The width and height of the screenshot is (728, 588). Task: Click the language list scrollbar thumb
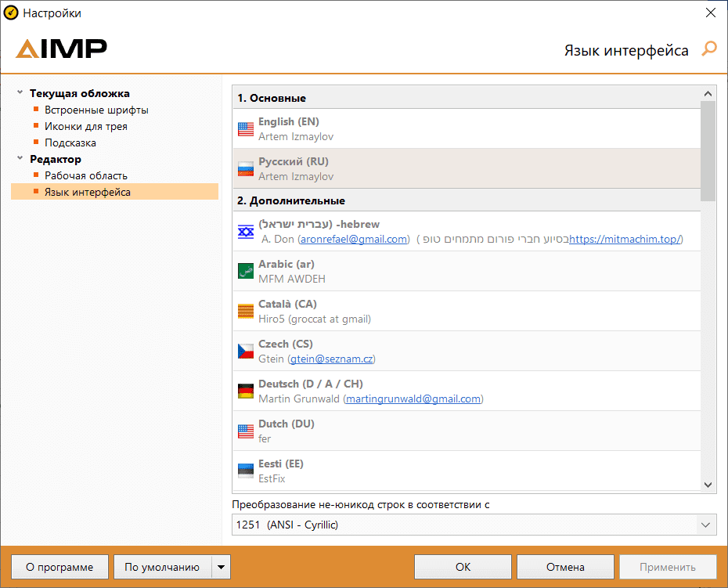tap(708, 151)
